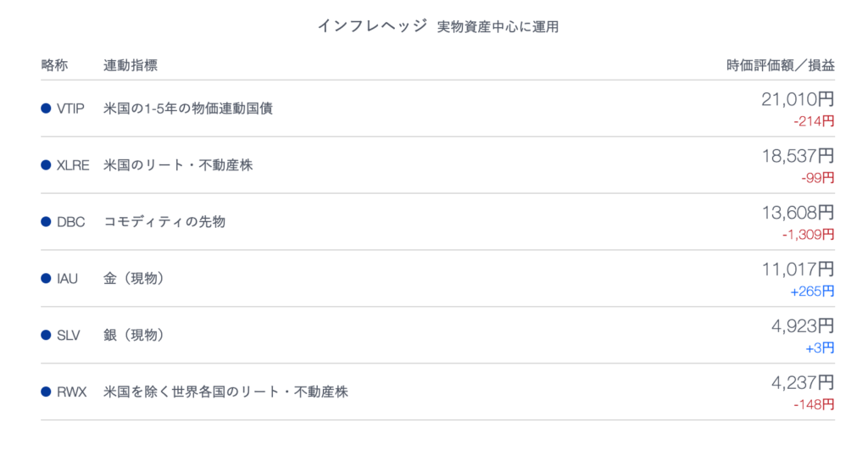The width and height of the screenshot is (868, 450).
Task: Click the blue dot beside DBC
Action: click(x=46, y=222)
